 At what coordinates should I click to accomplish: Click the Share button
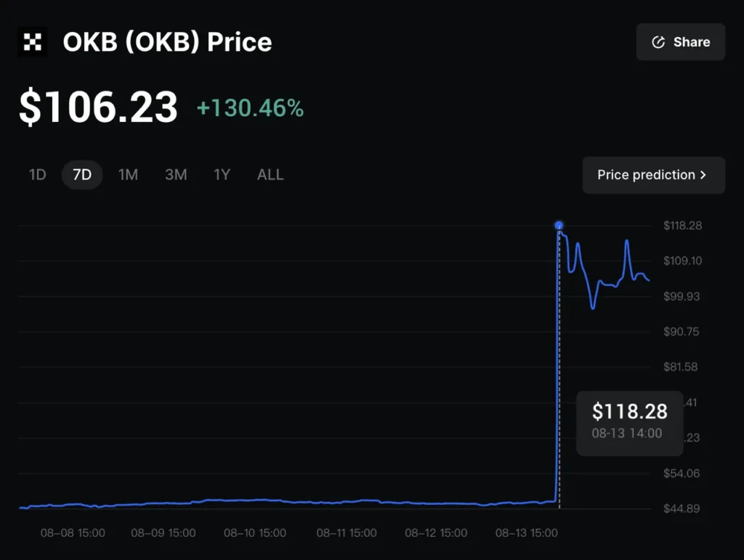point(680,41)
